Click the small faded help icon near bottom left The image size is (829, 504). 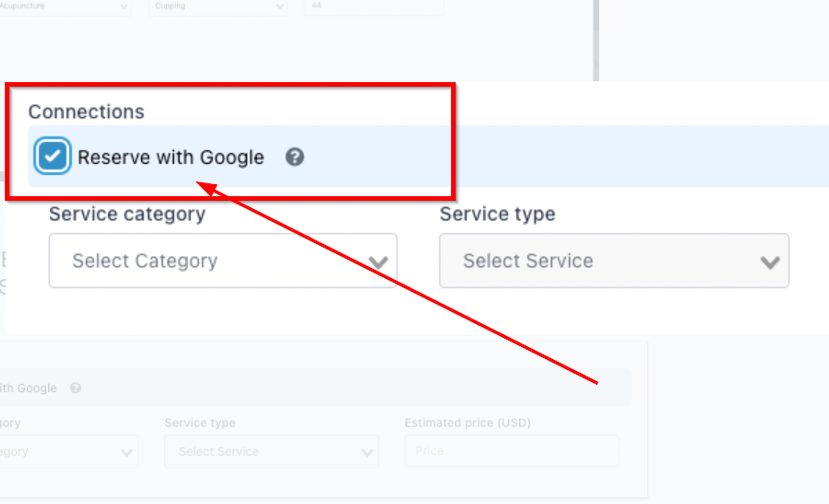coord(75,388)
